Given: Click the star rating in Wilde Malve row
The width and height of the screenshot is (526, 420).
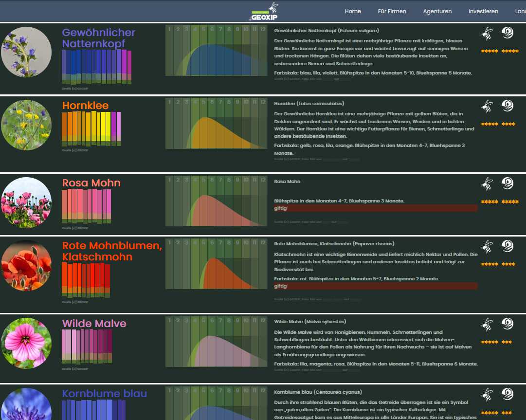Looking at the screenshot, I should [x=496, y=342].
